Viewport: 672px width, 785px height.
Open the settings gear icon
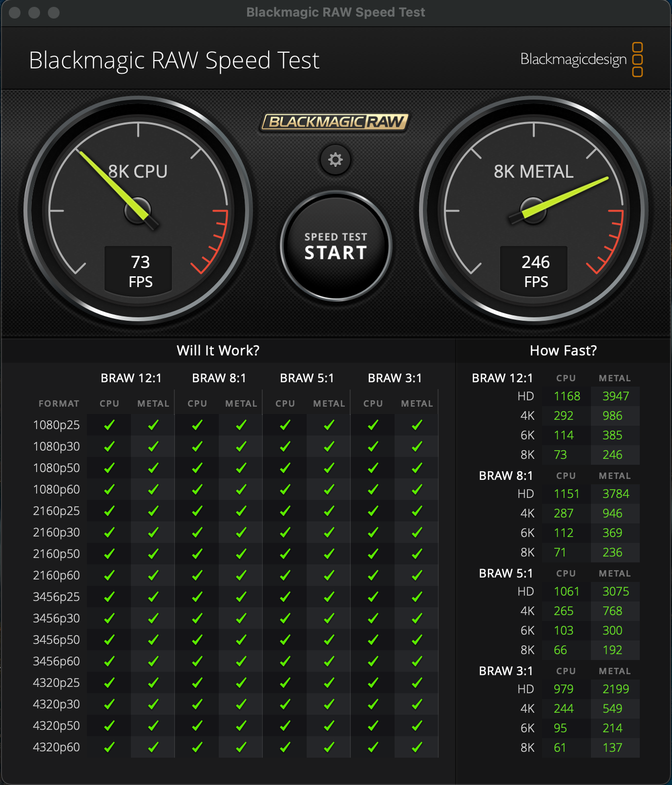[336, 160]
